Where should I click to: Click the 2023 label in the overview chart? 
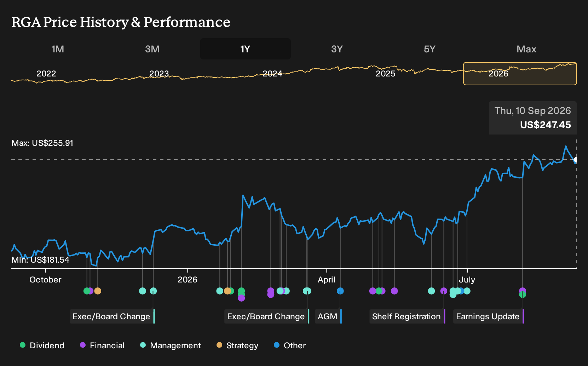(159, 74)
